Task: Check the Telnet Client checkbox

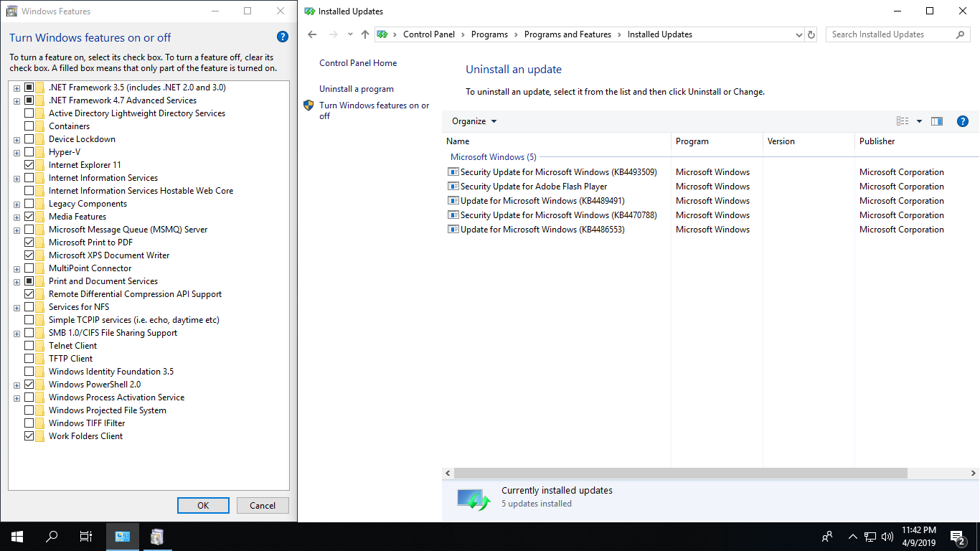Action: (x=29, y=346)
